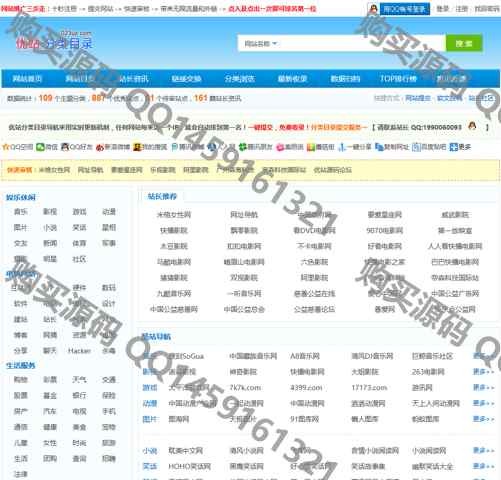Click 银行 under 生活服务
Image resolution: width=501 pixels, height=480 pixels.
[x=79, y=396]
